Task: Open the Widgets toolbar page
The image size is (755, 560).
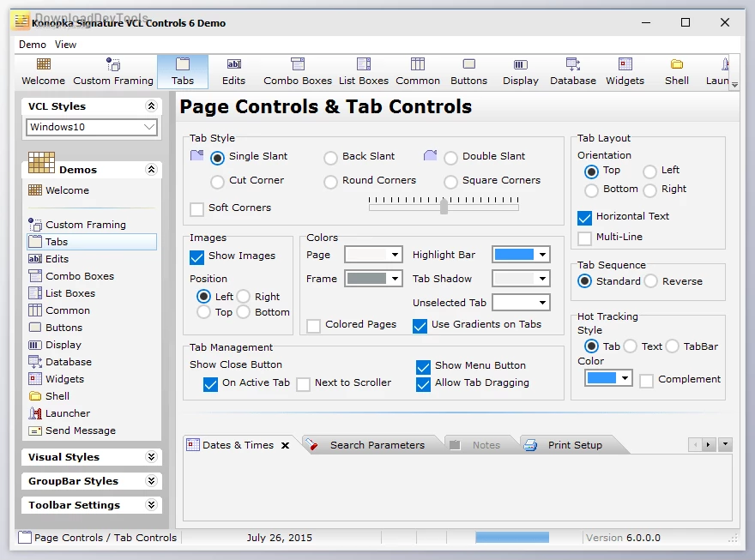Action: tap(625, 71)
